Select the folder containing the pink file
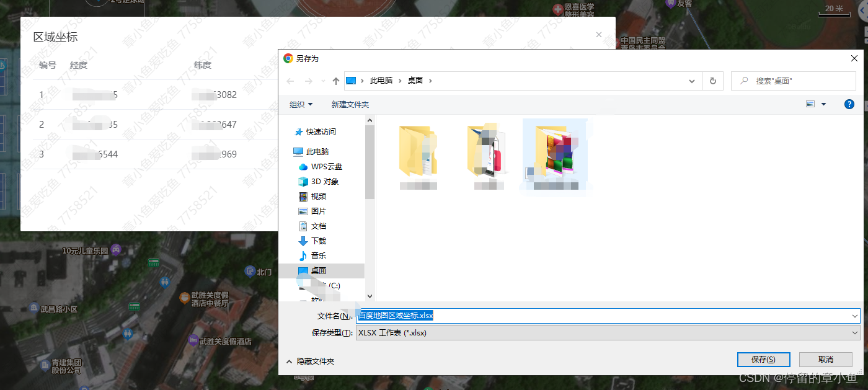Image resolution: width=868 pixels, height=390 pixels. 487,155
